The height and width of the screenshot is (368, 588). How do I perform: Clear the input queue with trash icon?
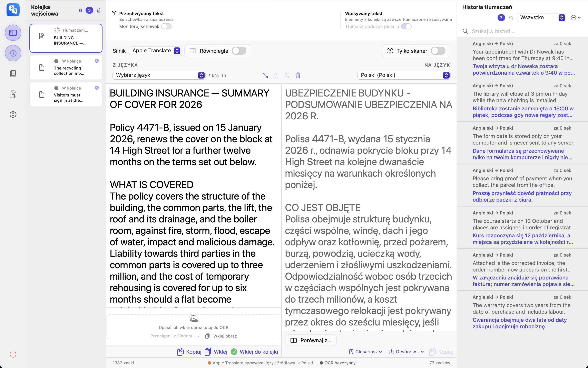coord(99,10)
